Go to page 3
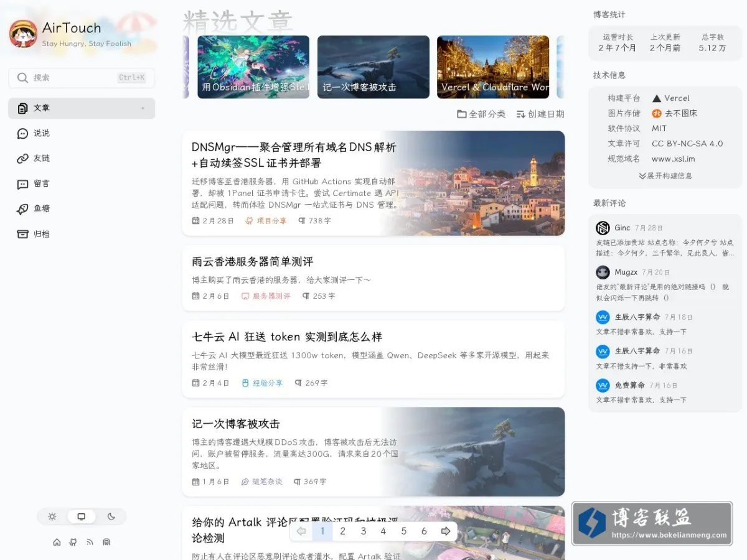The width and height of the screenshot is (747, 560). (363, 531)
